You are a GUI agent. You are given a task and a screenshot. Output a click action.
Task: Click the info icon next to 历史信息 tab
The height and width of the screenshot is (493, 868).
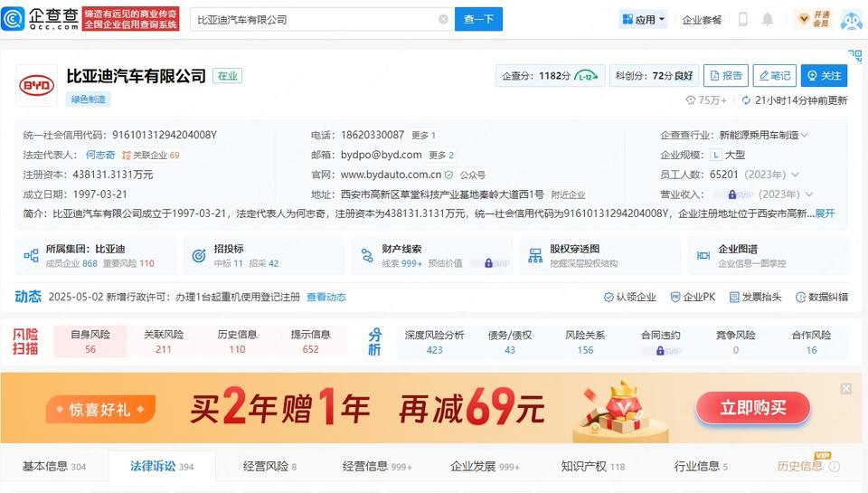835,467
